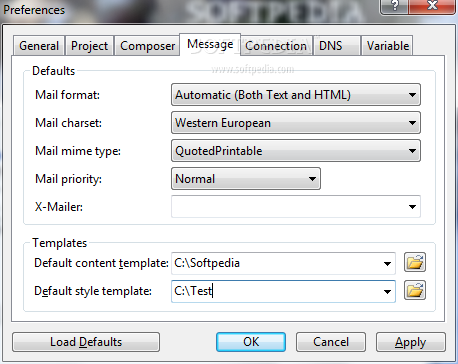Screen dimensions: 458x364
Task: Click the Apply button
Action: [x=411, y=342]
